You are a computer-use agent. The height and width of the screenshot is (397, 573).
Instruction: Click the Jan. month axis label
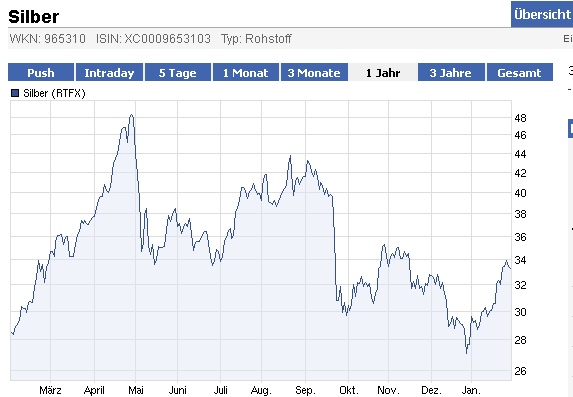click(x=471, y=390)
